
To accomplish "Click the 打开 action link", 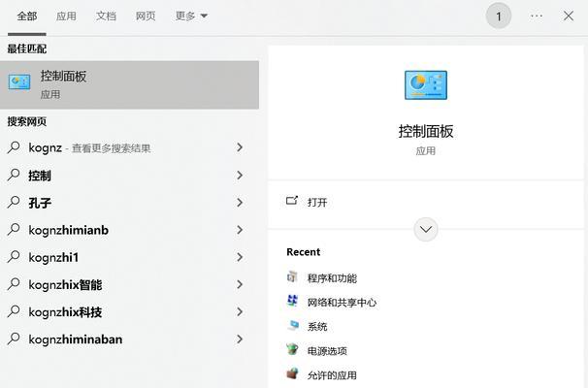I will pos(317,202).
